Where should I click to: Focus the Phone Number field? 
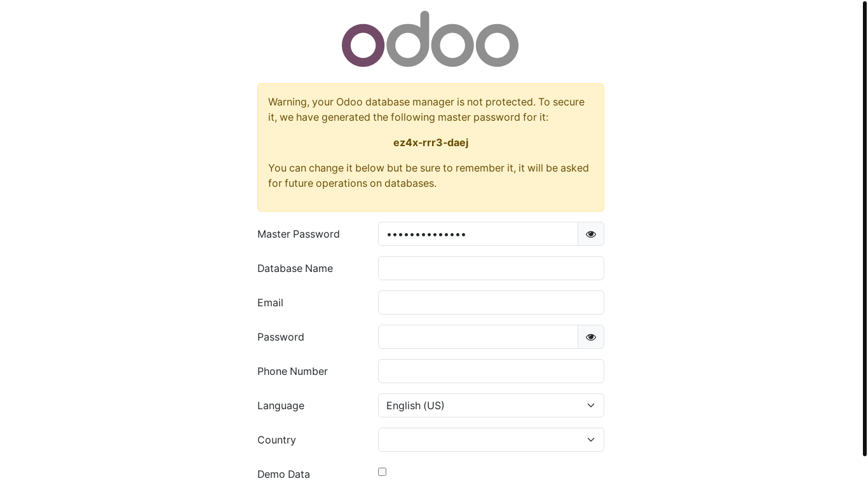pos(491,371)
